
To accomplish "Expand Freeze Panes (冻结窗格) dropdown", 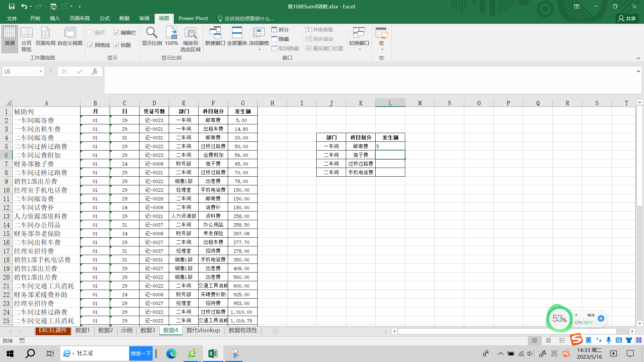I will pyautogui.click(x=259, y=50).
